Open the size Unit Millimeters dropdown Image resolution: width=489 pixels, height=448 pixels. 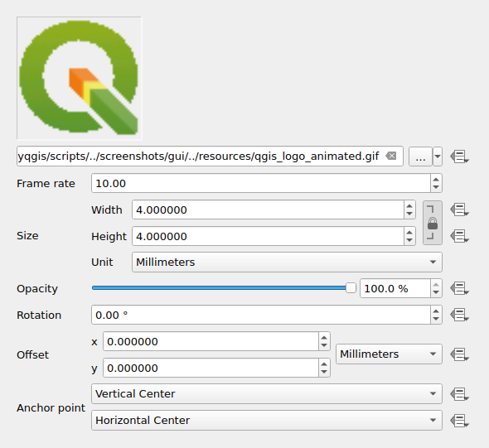pos(287,263)
